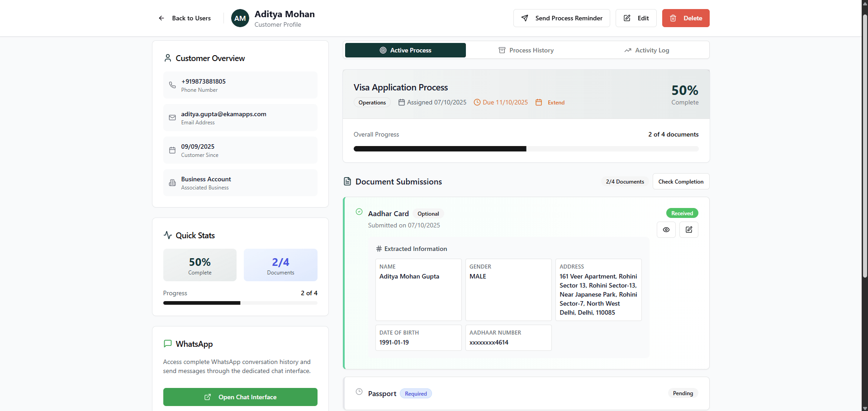
Task: Click the Aadhar Card green checkmark status icon
Action: tap(359, 212)
